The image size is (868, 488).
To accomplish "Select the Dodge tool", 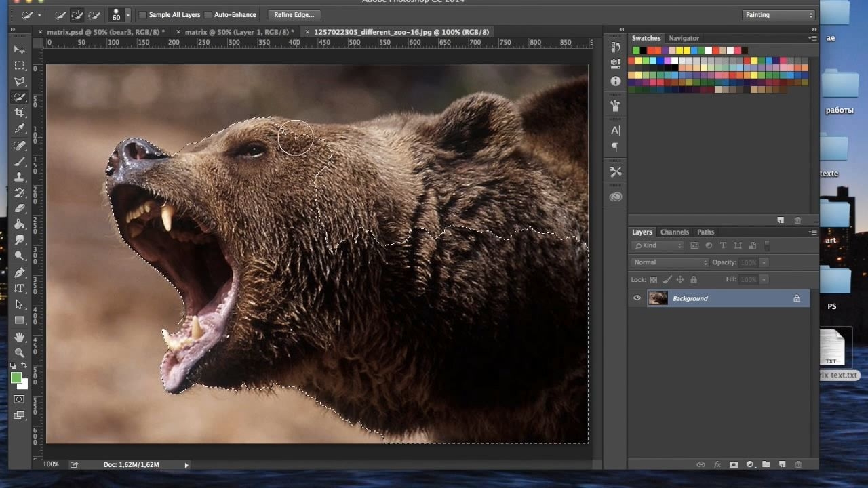I will [x=19, y=256].
